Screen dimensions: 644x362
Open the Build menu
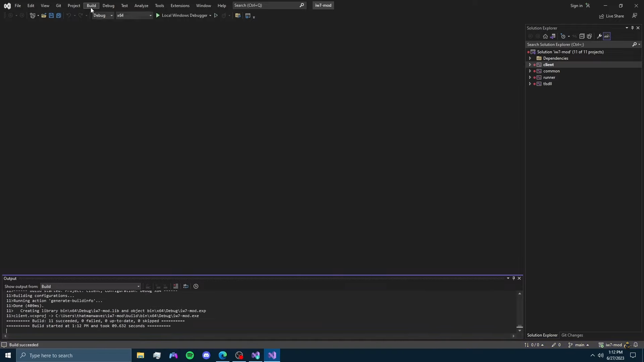tap(91, 6)
